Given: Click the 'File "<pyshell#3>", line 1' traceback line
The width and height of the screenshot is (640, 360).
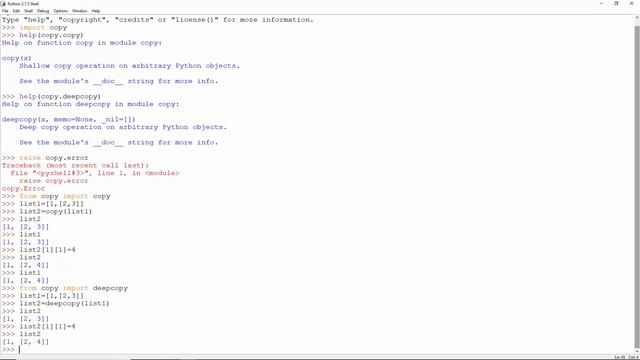Looking at the screenshot, I should 95,173.
